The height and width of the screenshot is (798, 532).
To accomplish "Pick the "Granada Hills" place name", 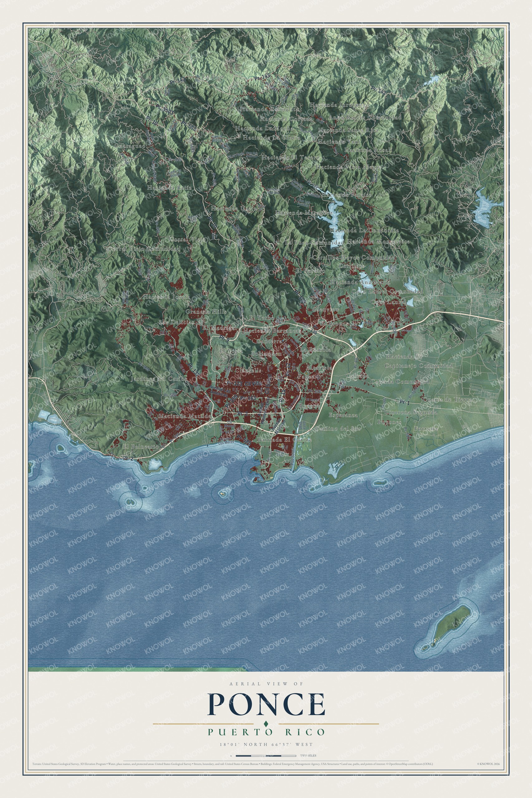I will click(x=206, y=311).
